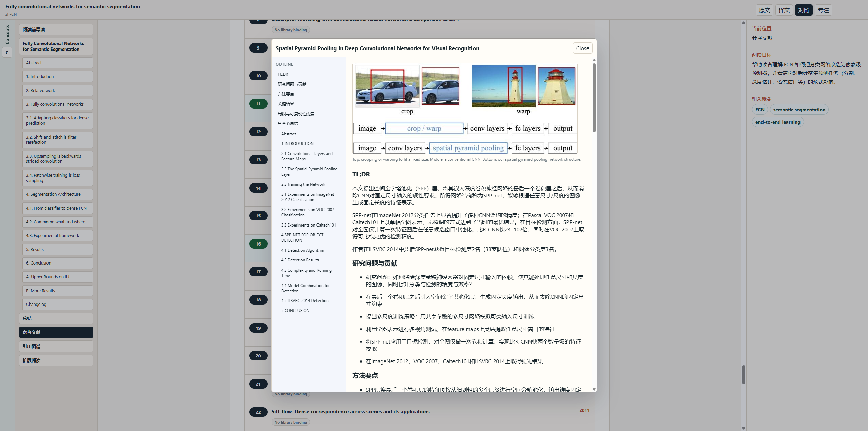
Task: Go to 总结 section
Action: (56, 318)
